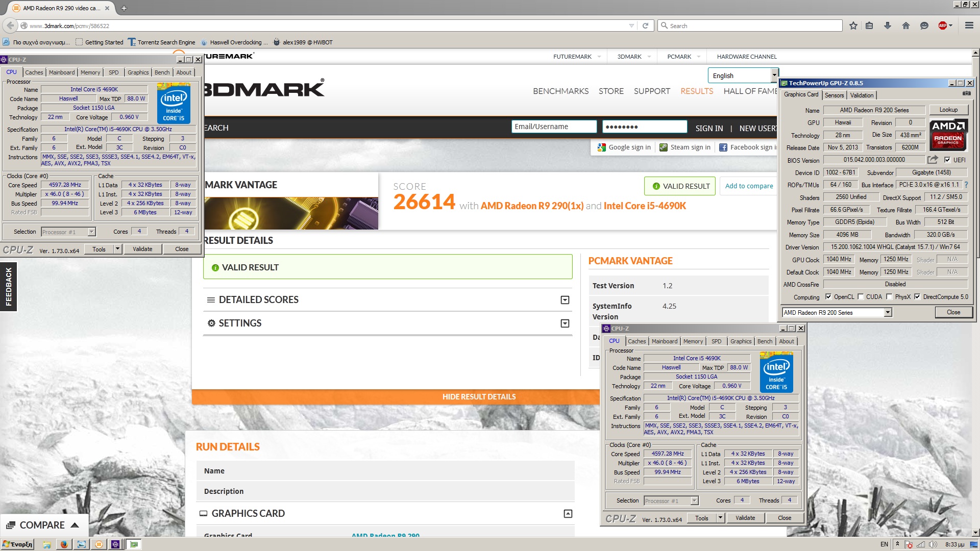Open Tools dropdown arrow in lower-right CPU-Z
This screenshot has height=551, width=980.
720,518
